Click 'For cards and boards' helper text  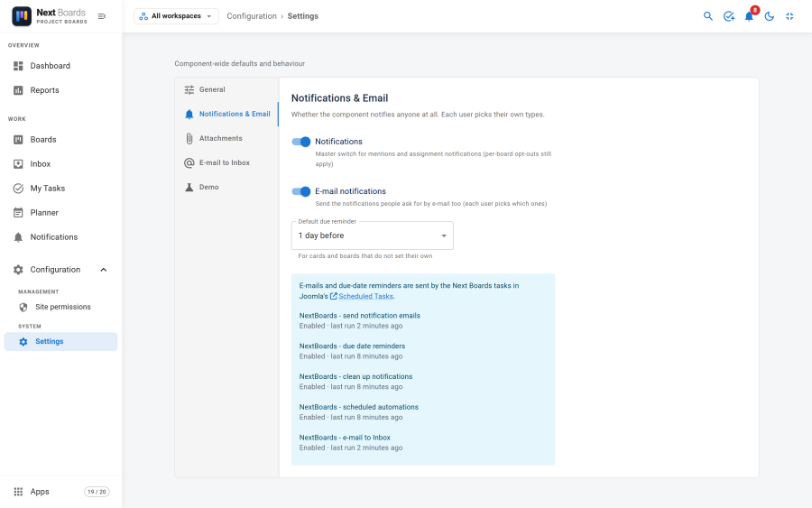click(x=365, y=256)
